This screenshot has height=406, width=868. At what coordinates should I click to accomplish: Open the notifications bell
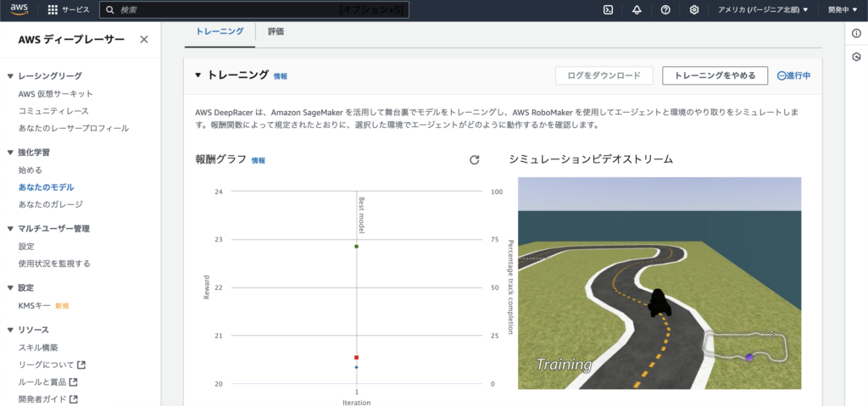pyautogui.click(x=637, y=10)
